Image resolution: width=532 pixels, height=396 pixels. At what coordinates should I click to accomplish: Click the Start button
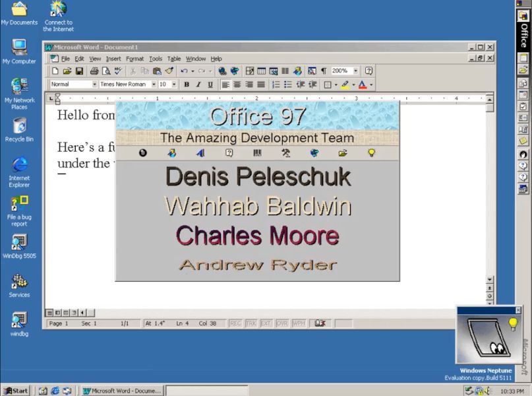(x=16, y=390)
